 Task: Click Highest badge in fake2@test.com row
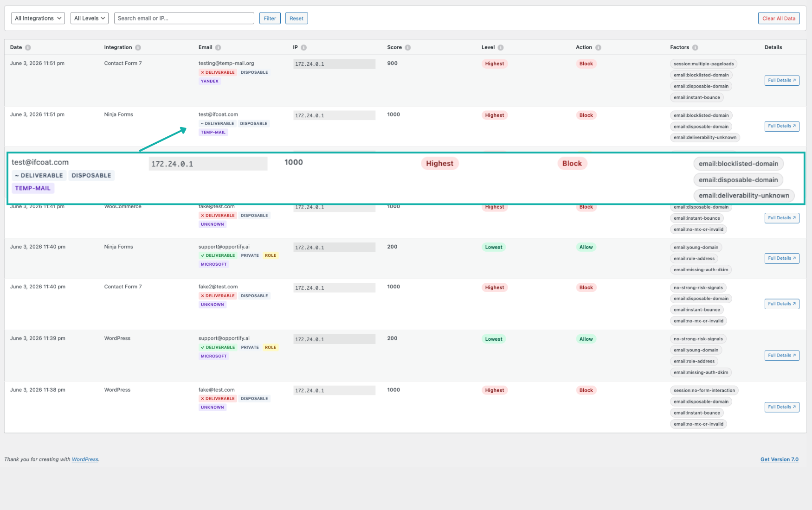pos(495,287)
